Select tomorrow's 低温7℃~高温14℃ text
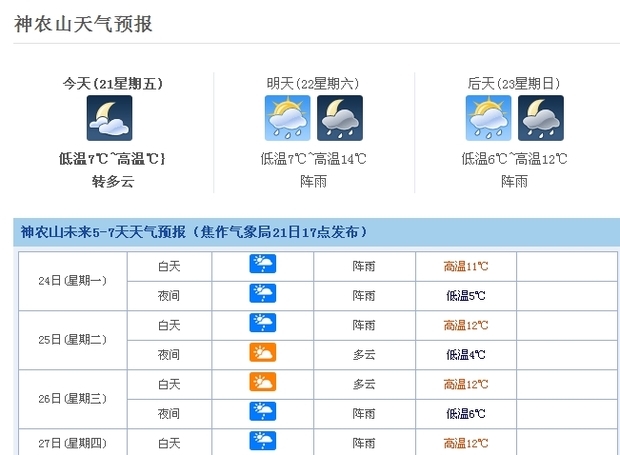The image size is (620, 455). pyautogui.click(x=313, y=159)
